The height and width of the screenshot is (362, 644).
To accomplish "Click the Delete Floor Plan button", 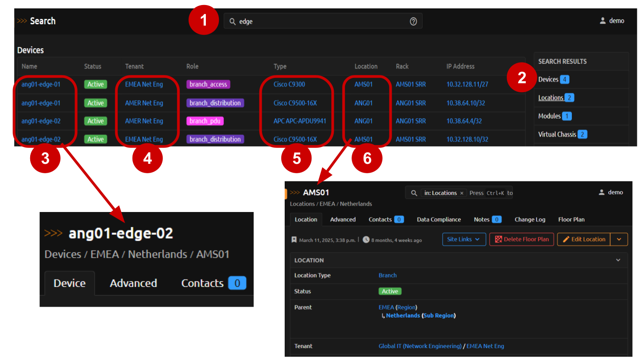I will click(522, 239).
